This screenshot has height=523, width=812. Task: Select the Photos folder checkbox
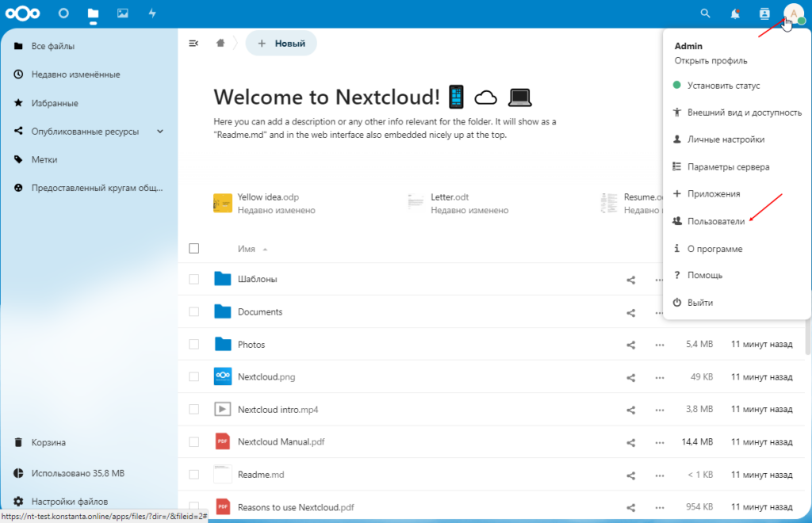click(194, 344)
